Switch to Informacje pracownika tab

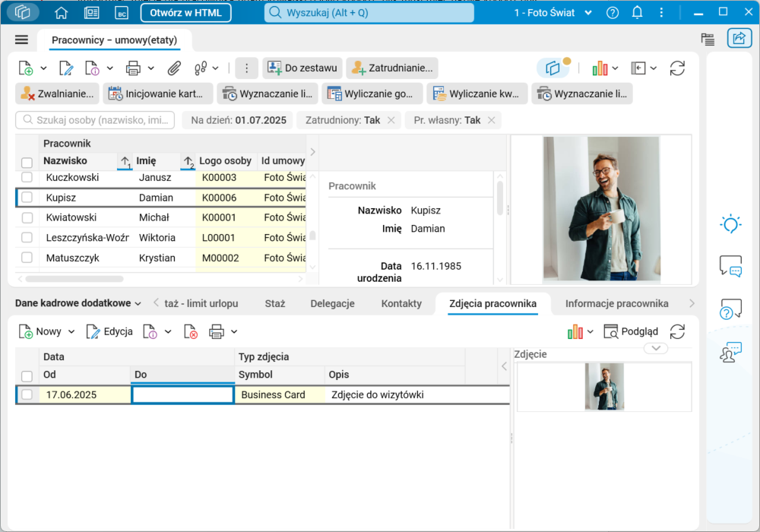pos(616,303)
